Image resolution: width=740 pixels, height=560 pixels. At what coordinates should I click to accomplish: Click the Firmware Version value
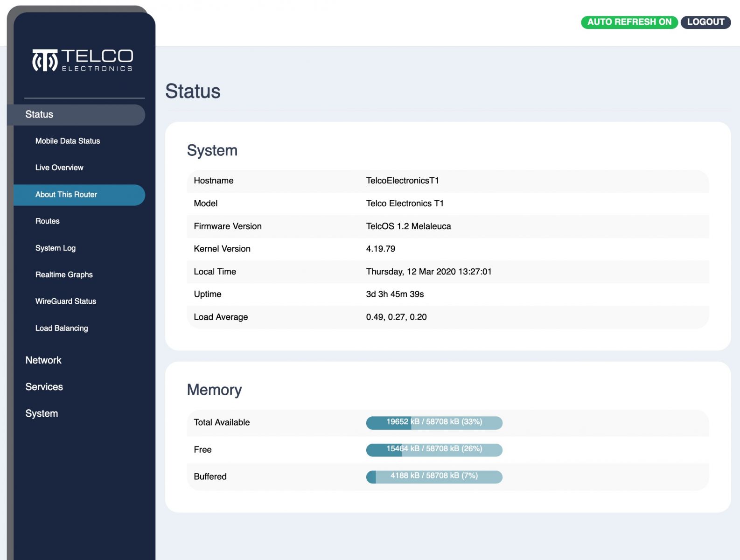[x=408, y=226]
